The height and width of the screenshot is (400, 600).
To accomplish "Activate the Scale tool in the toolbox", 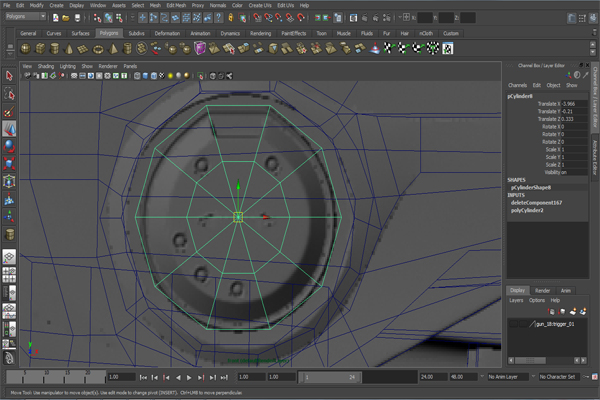I will [x=9, y=164].
